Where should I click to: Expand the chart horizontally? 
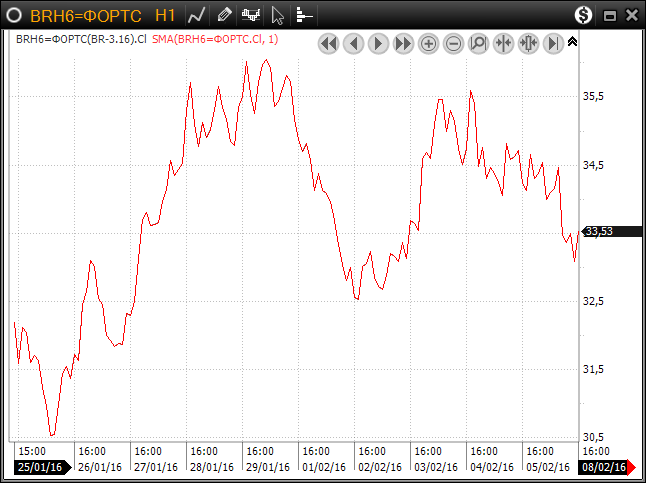point(528,43)
